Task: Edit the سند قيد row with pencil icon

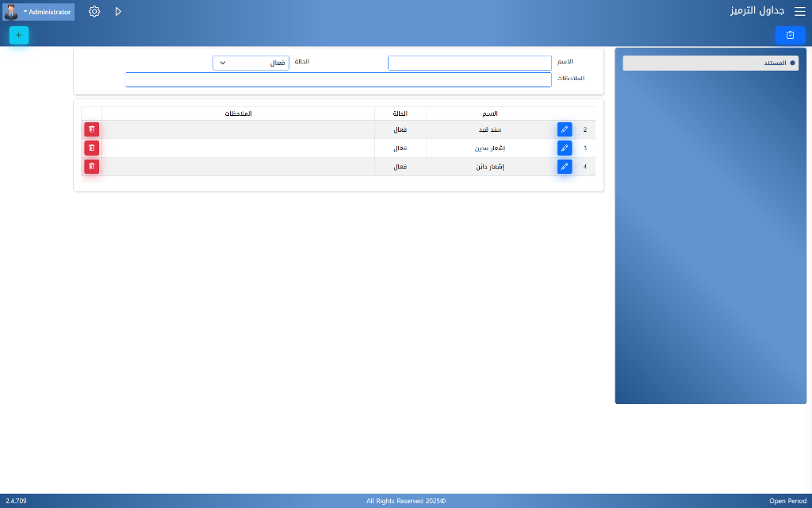Action: (x=564, y=129)
